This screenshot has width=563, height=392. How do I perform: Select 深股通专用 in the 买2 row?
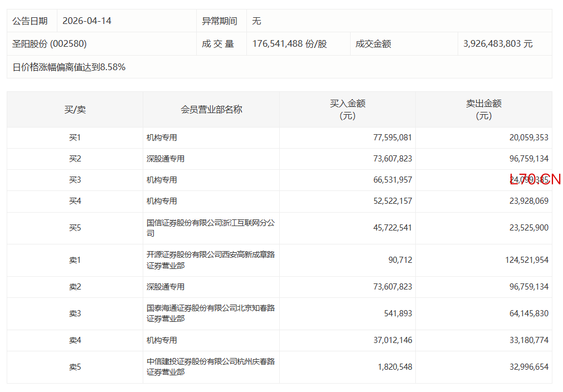(166, 159)
